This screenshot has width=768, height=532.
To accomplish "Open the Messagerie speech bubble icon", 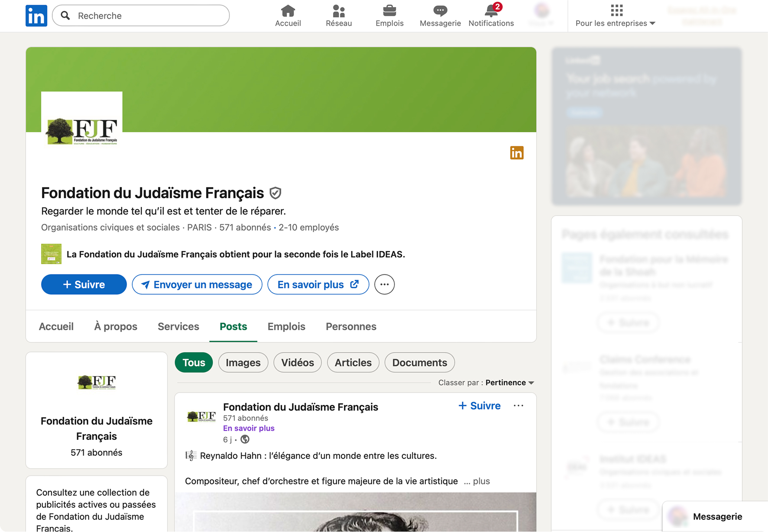I will [x=440, y=10].
